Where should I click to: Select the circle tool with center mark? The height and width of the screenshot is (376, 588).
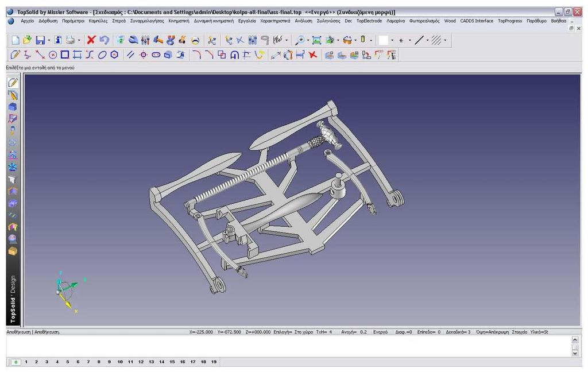53,55
